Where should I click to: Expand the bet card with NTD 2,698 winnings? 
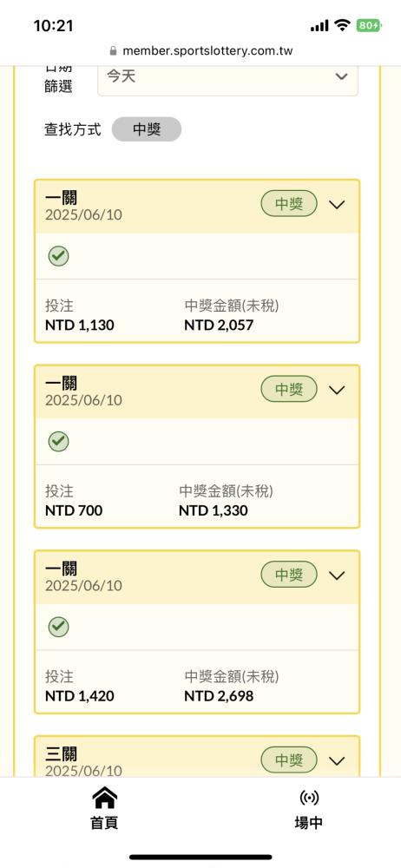337,575
